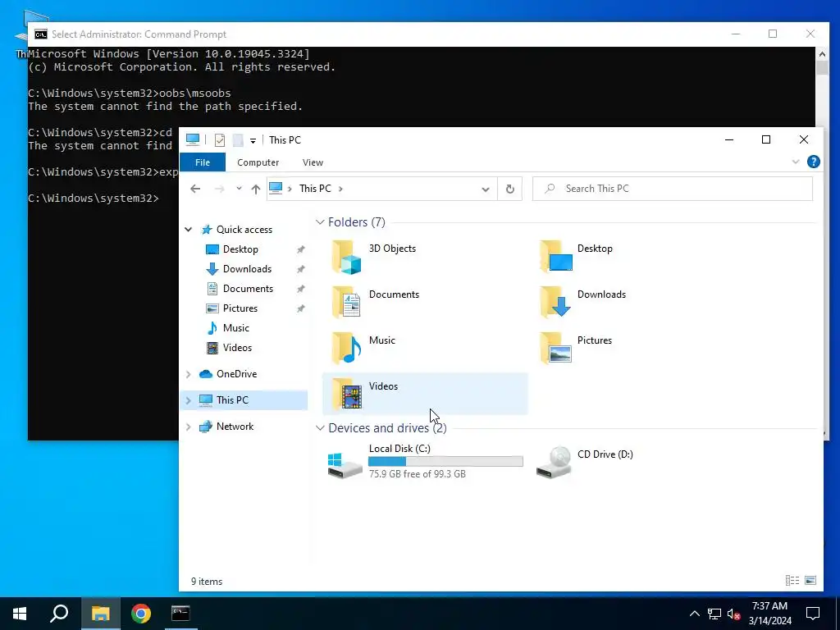The height and width of the screenshot is (630, 840).
Task: Open the address bar history dropdown
Action: pyautogui.click(x=486, y=189)
